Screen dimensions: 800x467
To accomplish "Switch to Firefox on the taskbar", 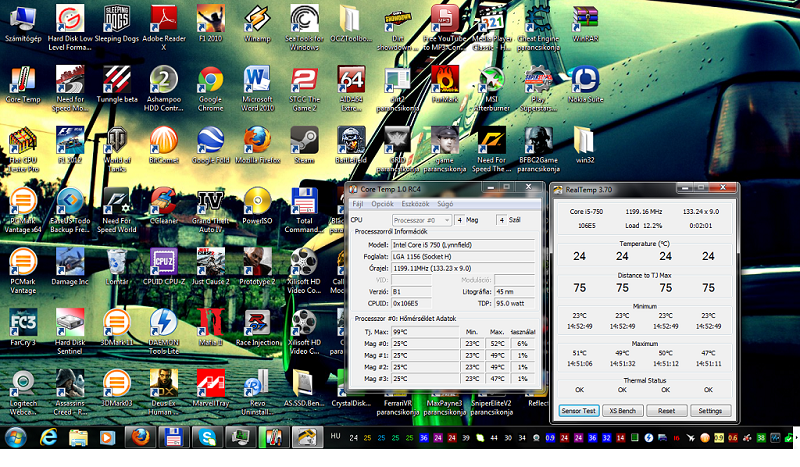I will (140, 437).
